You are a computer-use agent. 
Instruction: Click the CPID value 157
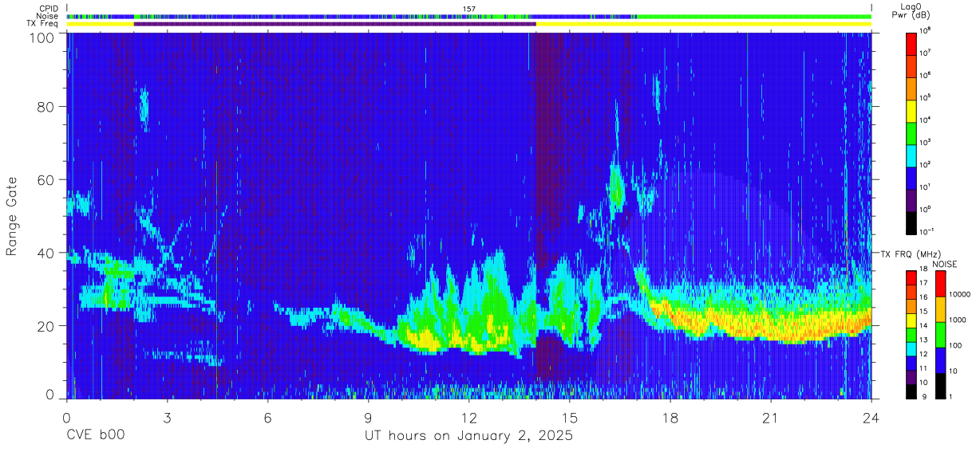click(x=468, y=9)
